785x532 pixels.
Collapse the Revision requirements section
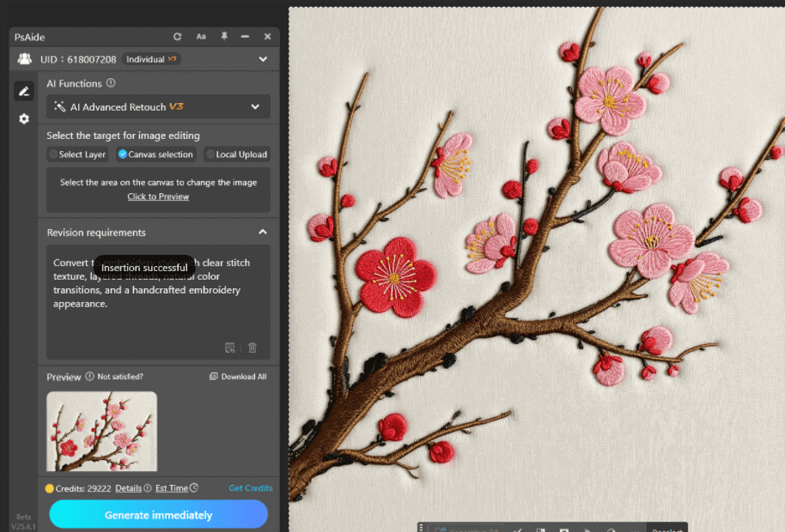[x=262, y=232]
